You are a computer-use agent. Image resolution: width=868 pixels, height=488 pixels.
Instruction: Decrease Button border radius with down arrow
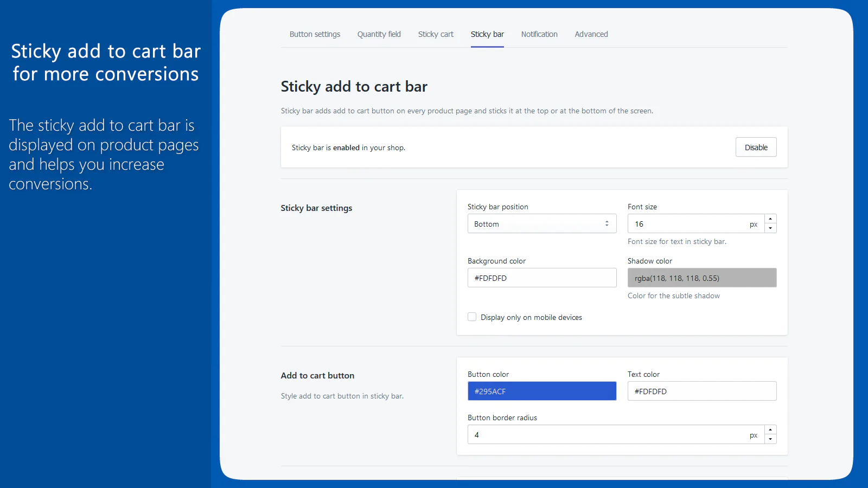[770, 439]
